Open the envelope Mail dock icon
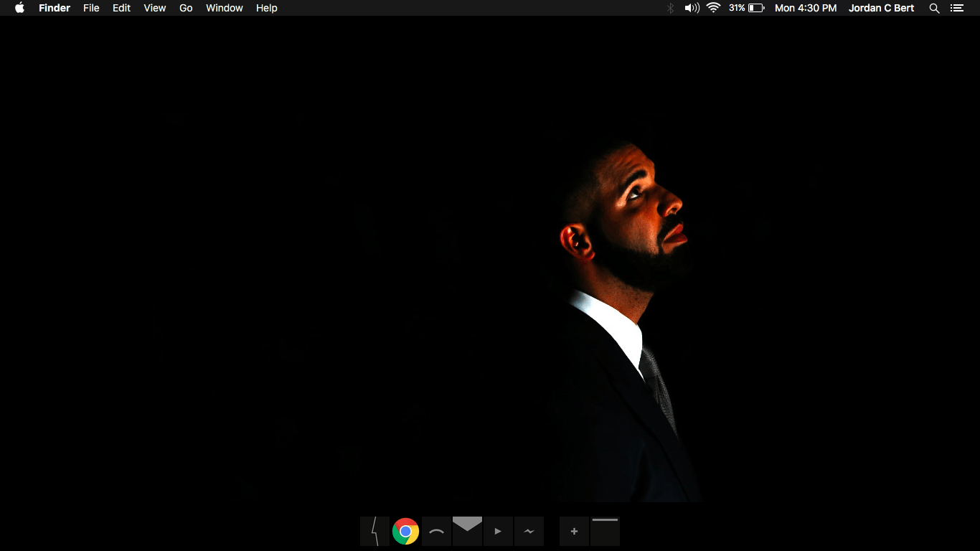 click(467, 532)
